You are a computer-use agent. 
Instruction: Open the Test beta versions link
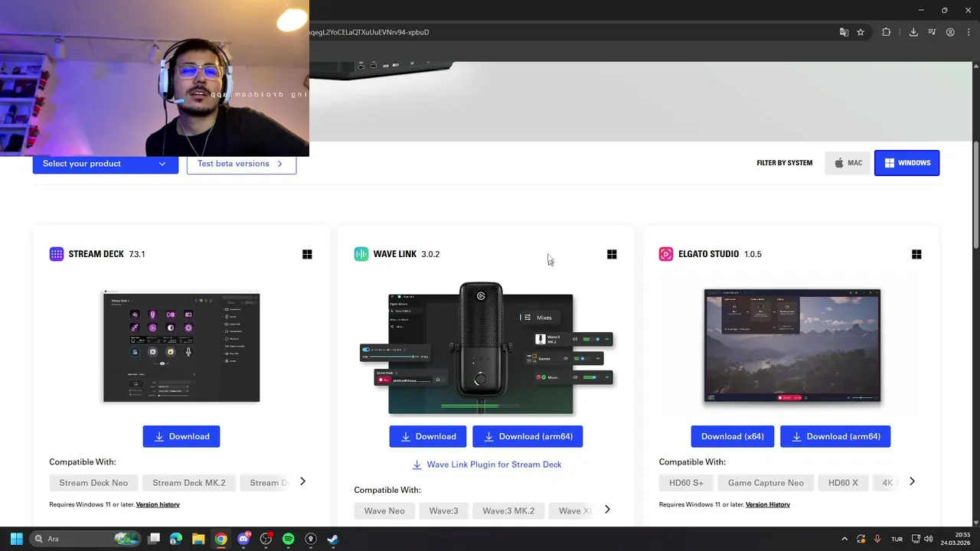point(241,164)
